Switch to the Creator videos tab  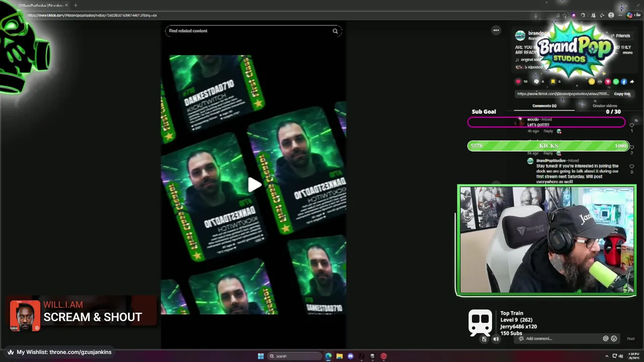coord(605,106)
